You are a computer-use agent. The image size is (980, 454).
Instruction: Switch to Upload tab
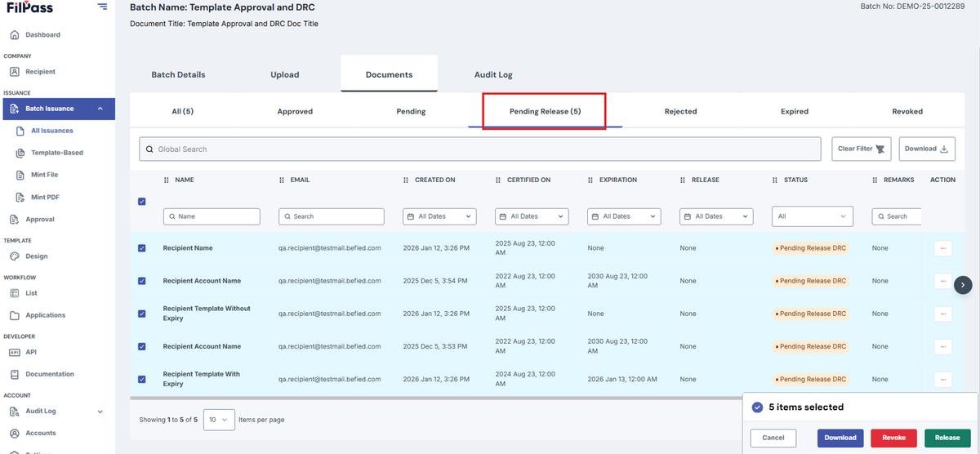tap(285, 74)
